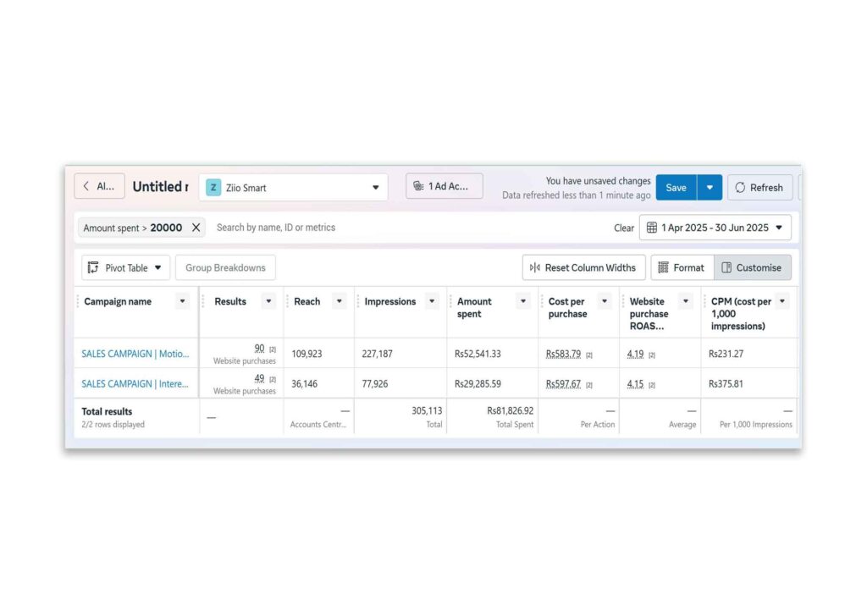
Task: Click the Group Breakdowns button
Action: 225,268
